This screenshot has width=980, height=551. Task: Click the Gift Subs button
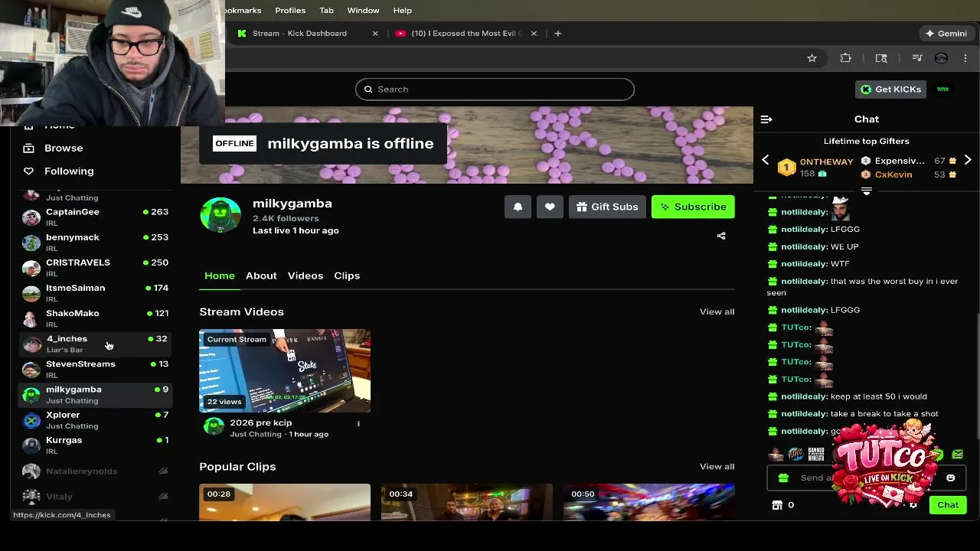(607, 207)
